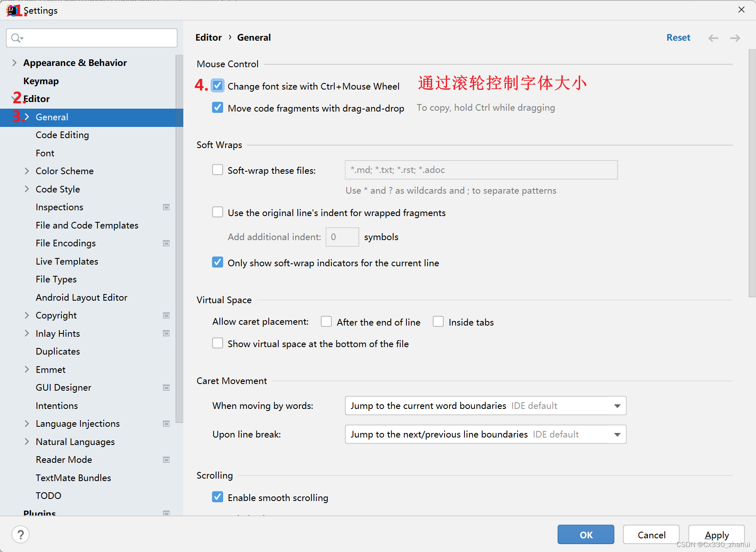Enable original line's indent for wrapped fragments
Viewport: 756px width, 552px height.
coord(218,212)
